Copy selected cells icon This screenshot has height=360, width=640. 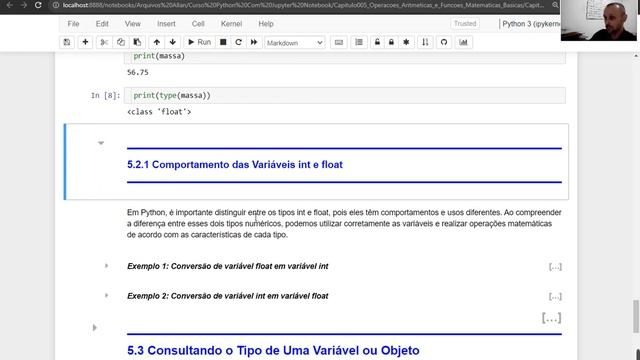coord(121,42)
